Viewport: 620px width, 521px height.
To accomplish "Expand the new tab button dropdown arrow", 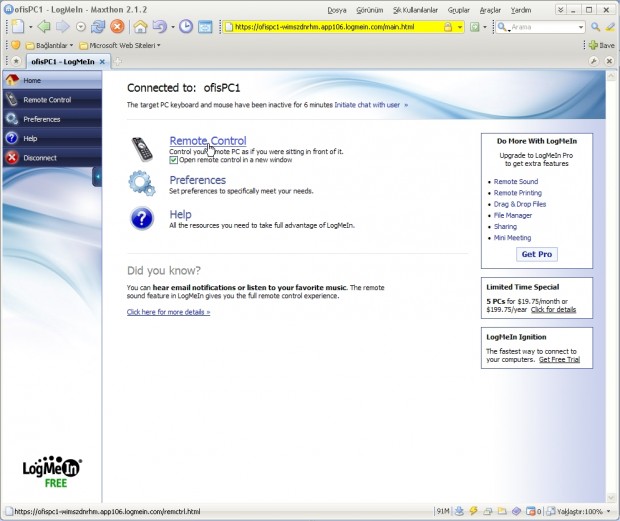I will click(x=30, y=27).
